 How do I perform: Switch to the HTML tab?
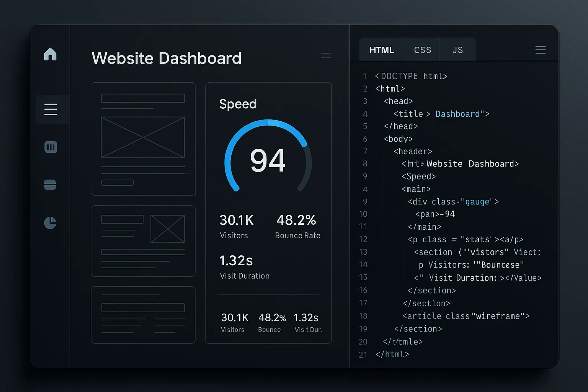(x=382, y=50)
